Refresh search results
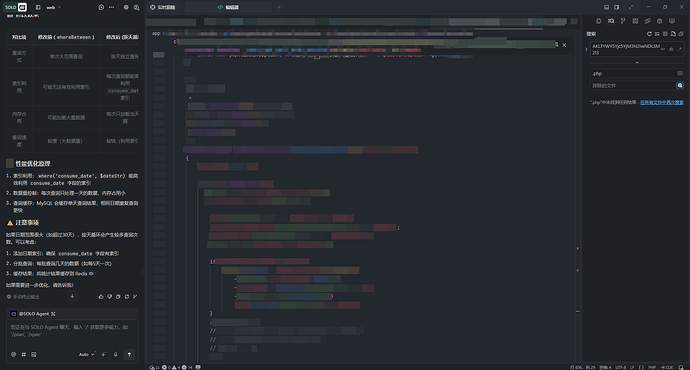Viewport: 690px width, 370px height. coord(649,34)
